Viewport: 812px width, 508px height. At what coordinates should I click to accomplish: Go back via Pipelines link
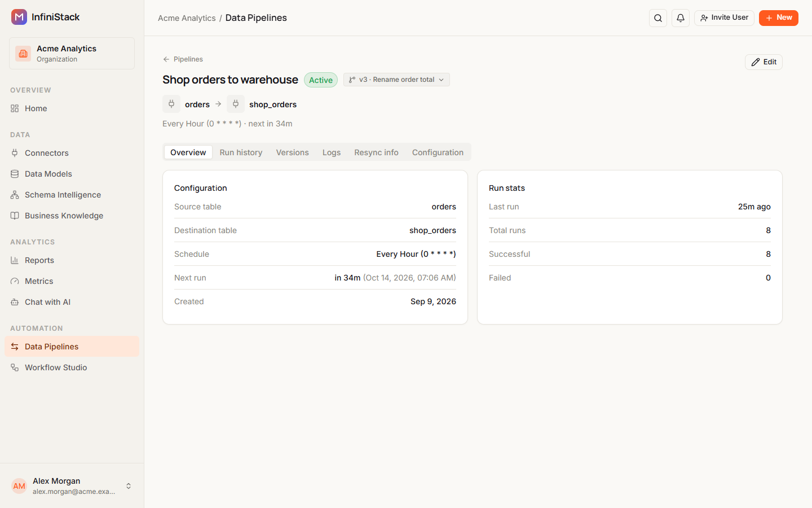pyautogui.click(x=183, y=59)
